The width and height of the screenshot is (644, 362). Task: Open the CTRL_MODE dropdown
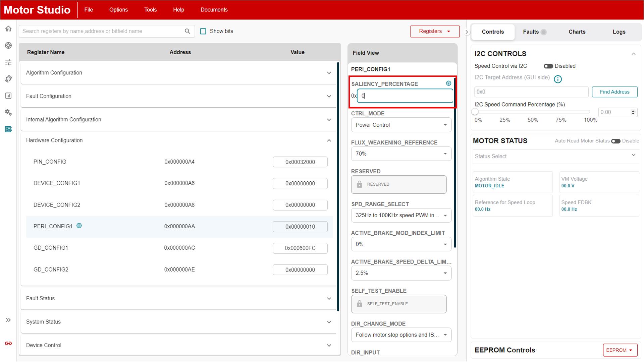[x=401, y=125]
